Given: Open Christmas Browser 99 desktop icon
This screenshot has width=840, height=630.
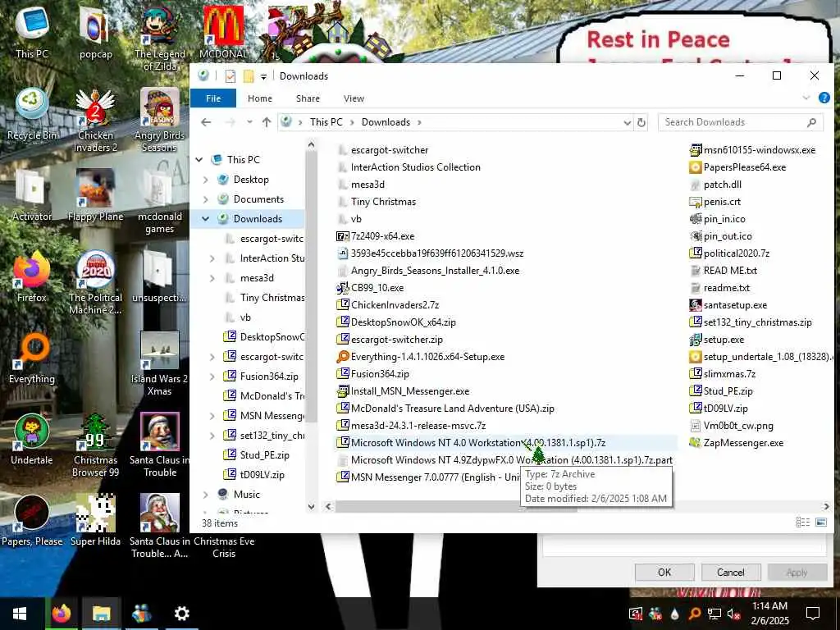Looking at the screenshot, I should [95, 445].
